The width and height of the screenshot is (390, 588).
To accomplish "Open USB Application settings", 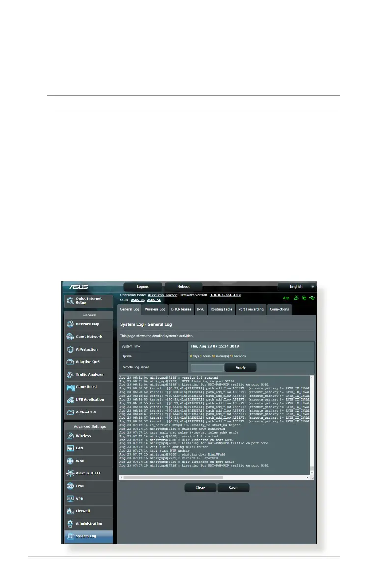I will point(89,400).
